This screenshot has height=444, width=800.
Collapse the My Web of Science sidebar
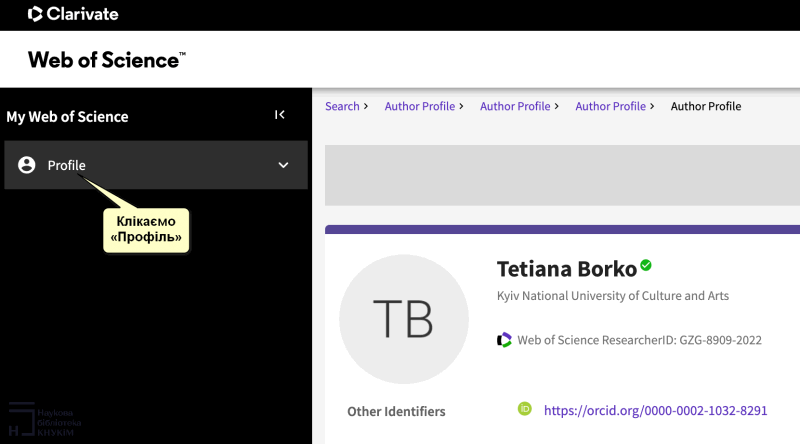(x=280, y=115)
